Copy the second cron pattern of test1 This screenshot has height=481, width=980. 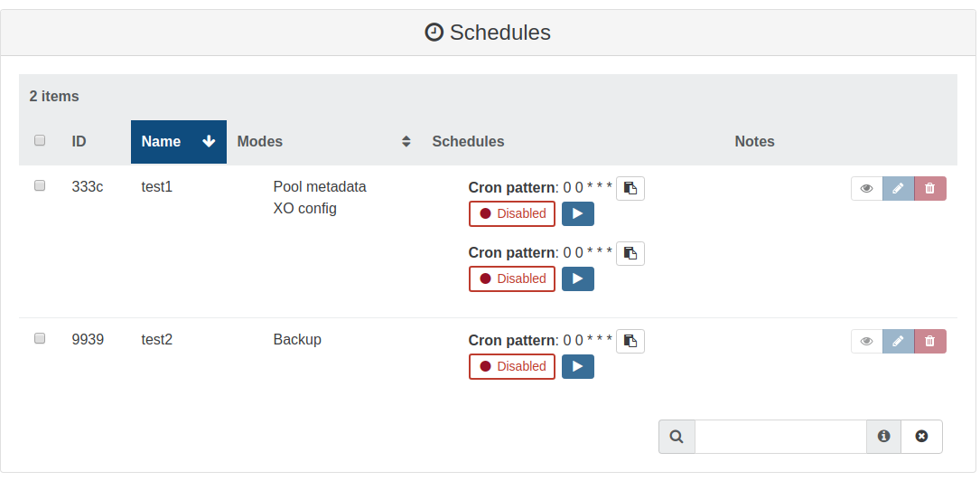pyautogui.click(x=630, y=253)
